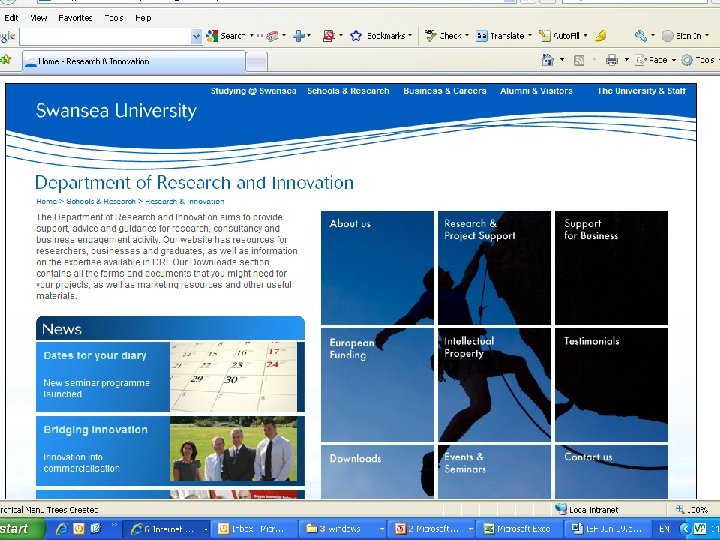Click the printer icon in command bar
Viewport: 720px width, 540px height.
pos(612,60)
